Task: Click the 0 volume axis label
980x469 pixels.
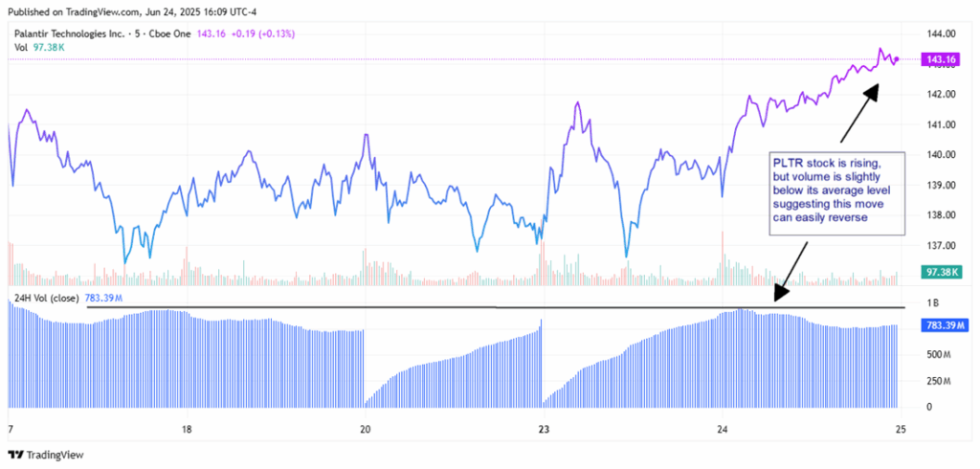Action: coord(930,407)
